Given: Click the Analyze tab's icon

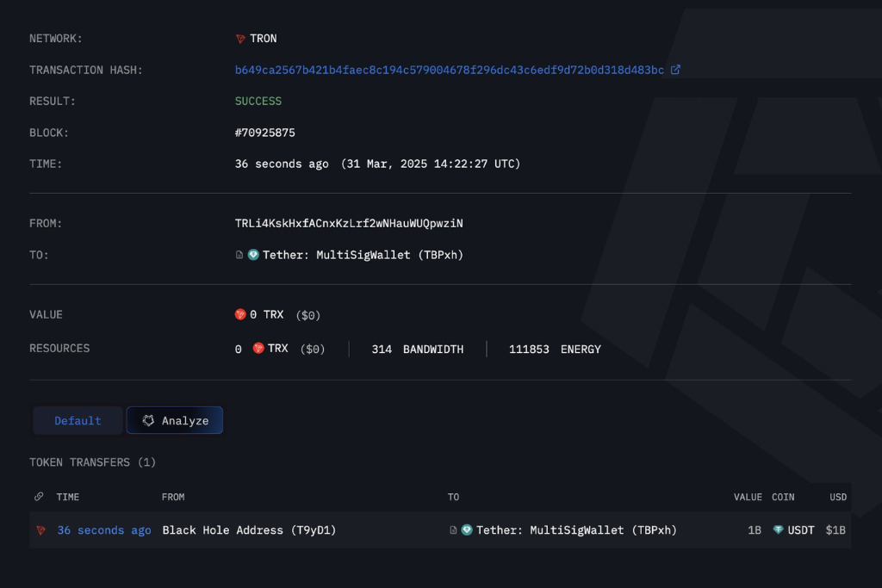Looking at the screenshot, I should pyautogui.click(x=148, y=420).
